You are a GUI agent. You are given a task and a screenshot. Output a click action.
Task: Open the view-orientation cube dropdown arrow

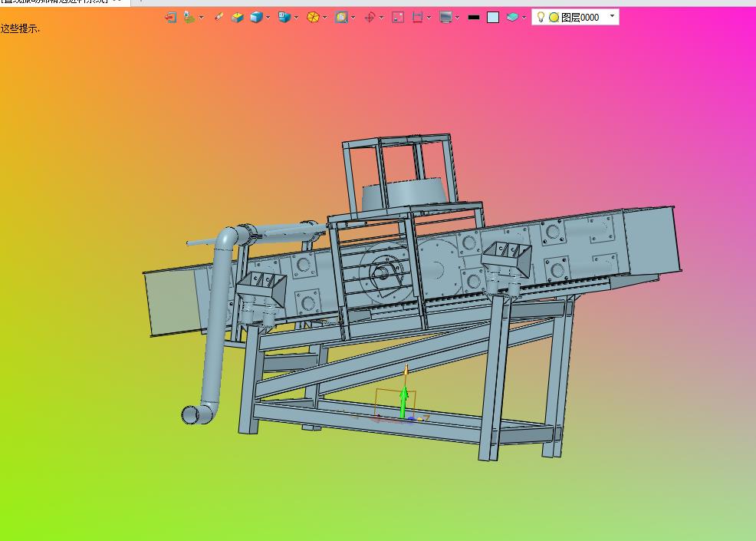coord(296,18)
